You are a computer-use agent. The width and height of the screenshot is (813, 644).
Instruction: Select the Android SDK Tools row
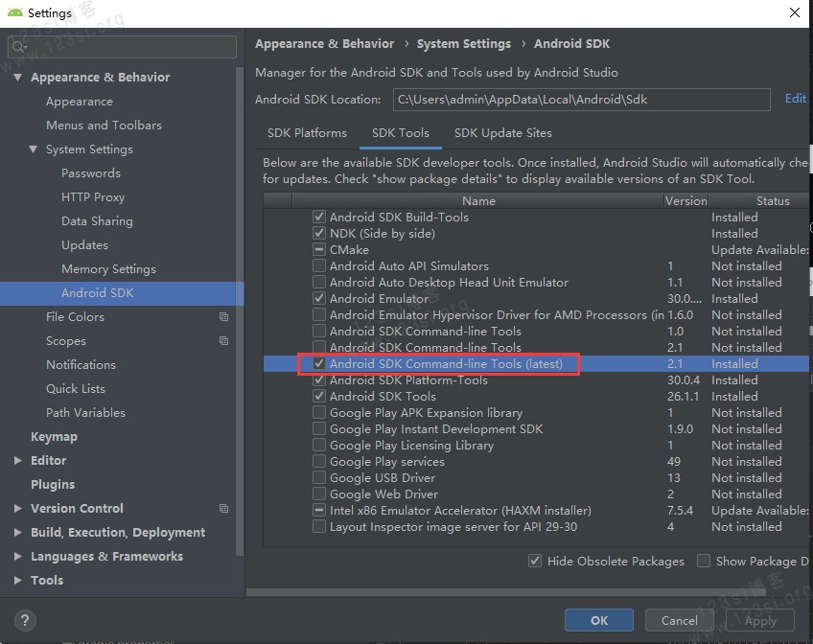click(x=536, y=397)
